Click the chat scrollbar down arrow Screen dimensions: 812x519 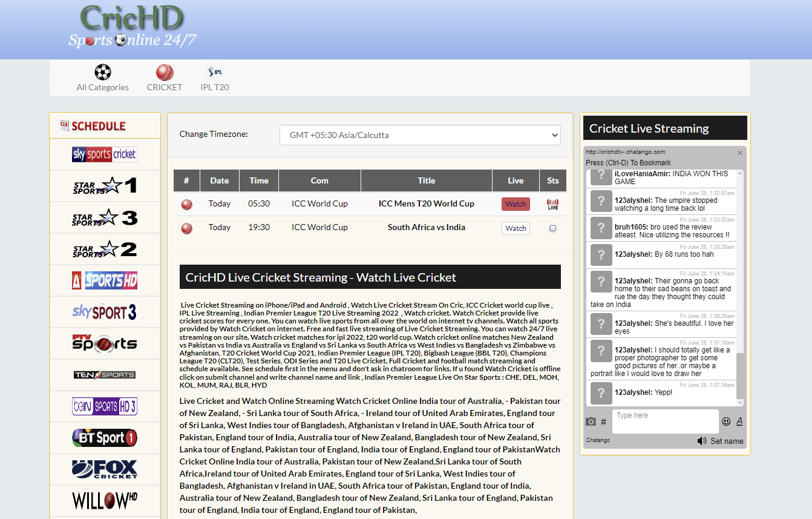pyautogui.click(x=740, y=402)
